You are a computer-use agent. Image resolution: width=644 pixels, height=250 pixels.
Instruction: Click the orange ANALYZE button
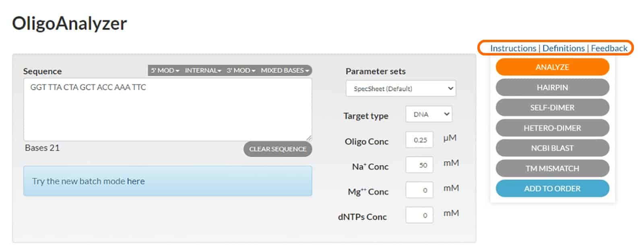pyautogui.click(x=552, y=67)
